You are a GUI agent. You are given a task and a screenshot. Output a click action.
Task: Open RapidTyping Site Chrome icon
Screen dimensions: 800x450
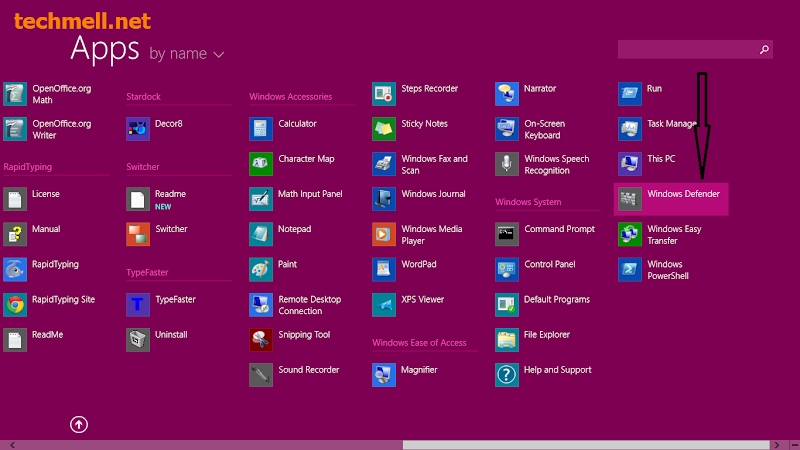click(x=15, y=305)
